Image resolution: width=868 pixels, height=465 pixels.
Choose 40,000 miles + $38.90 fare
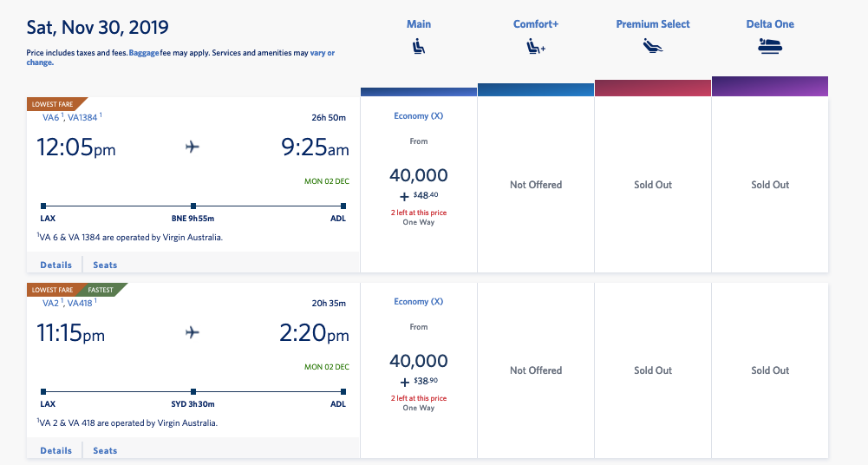419,369
